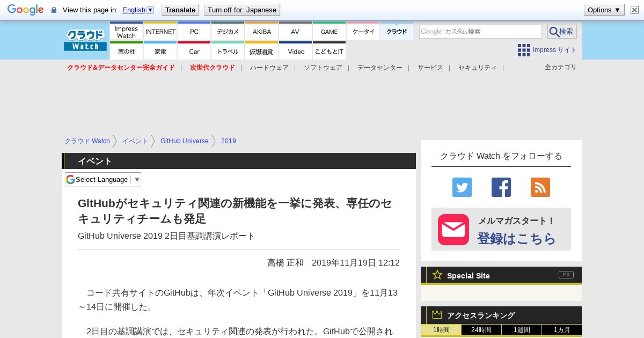Click the secure lock icon in the translate bar
Image resolution: width=644 pixels, height=338 pixels.
point(54,10)
